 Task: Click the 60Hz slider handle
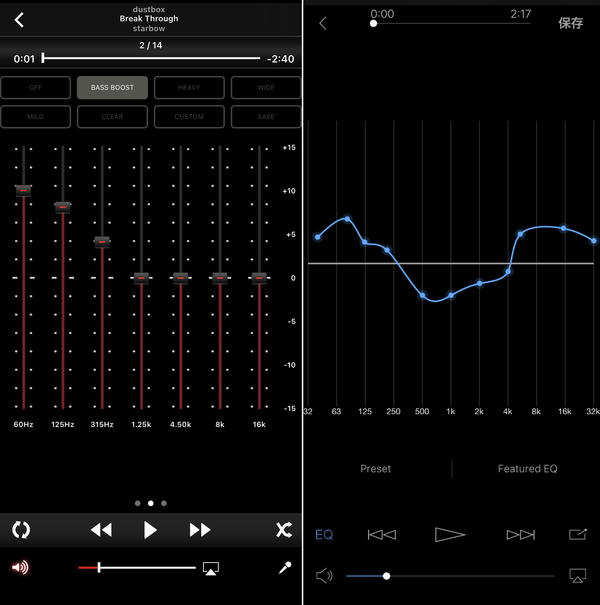24,191
